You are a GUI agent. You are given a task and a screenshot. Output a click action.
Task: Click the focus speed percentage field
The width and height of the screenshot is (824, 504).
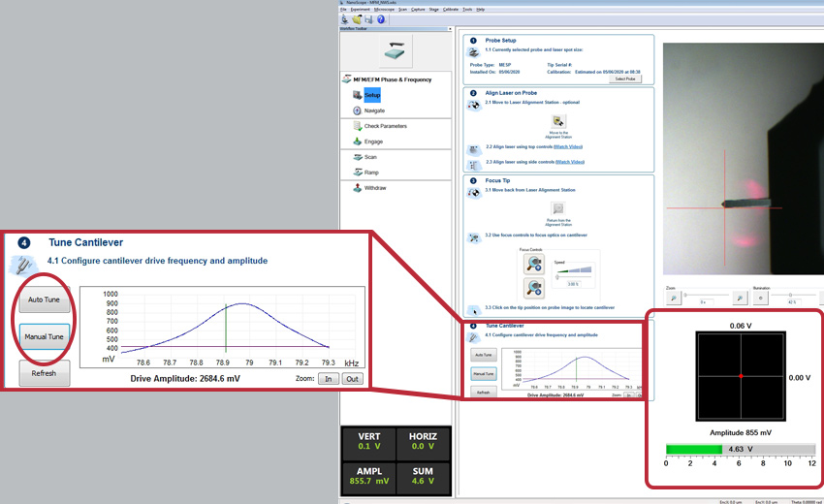(572, 284)
